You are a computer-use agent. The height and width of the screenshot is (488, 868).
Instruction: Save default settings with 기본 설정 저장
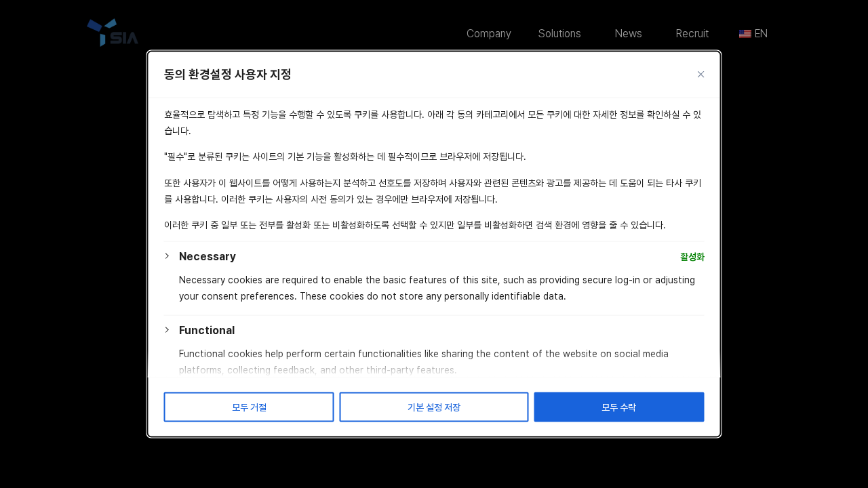pyautogui.click(x=433, y=407)
